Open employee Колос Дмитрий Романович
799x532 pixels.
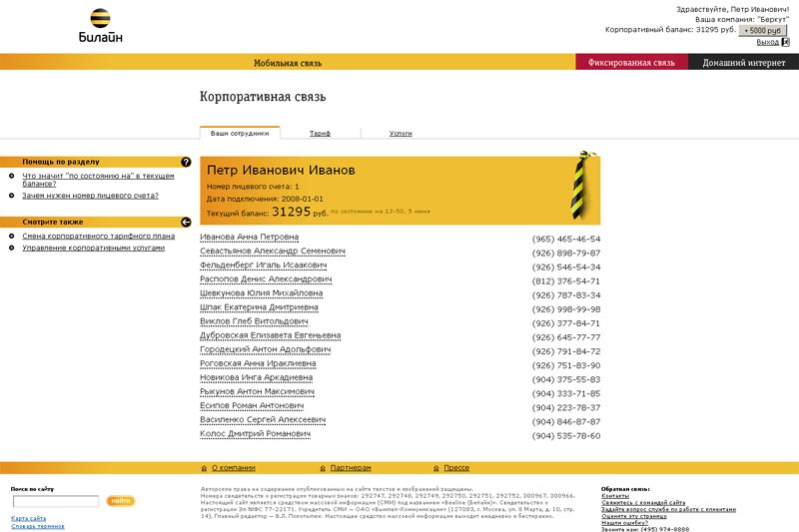point(256,434)
